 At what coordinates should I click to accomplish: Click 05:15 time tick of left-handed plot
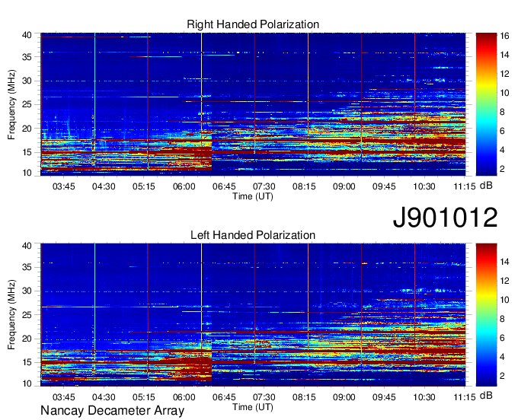tap(144, 397)
